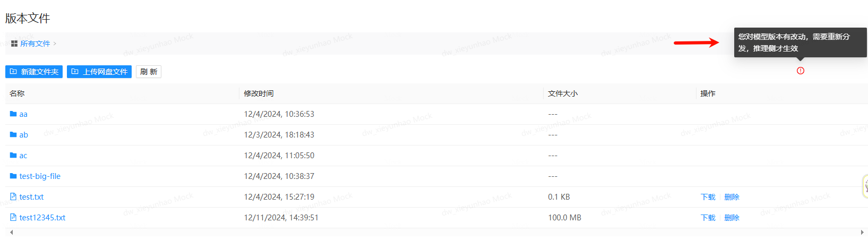Click the 新建文件夹 button
The height and width of the screenshot is (240, 868).
pyautogui.click(x=34, y=72)
